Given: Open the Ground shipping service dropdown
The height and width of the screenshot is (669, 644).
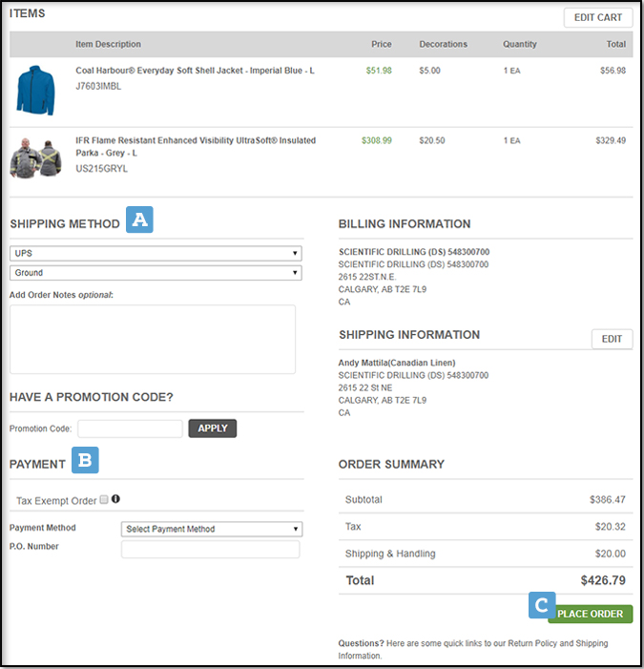Looking at the screenshot, I should tap(156, 273).
